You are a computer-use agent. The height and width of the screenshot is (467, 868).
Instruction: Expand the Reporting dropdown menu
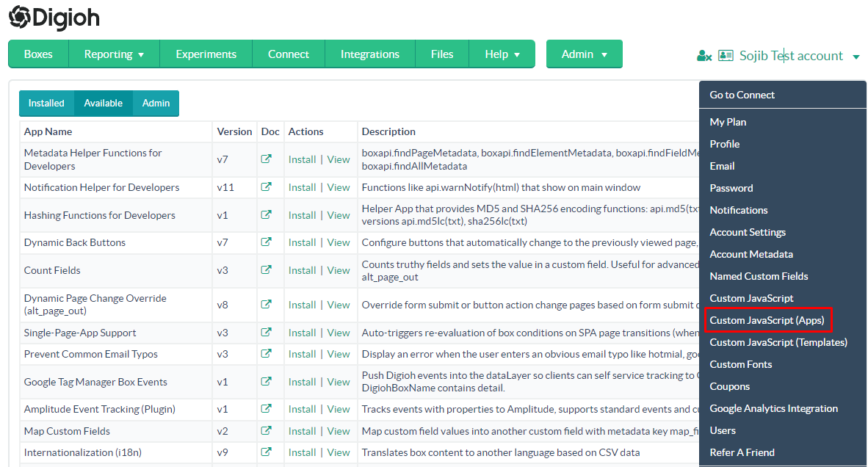click(x=114, y=54)
